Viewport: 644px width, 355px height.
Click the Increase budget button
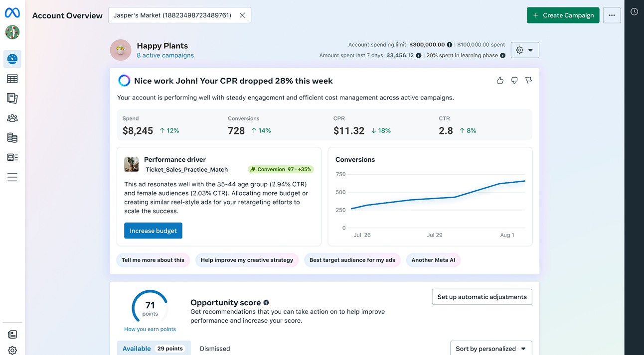click(x=153, y=231)
